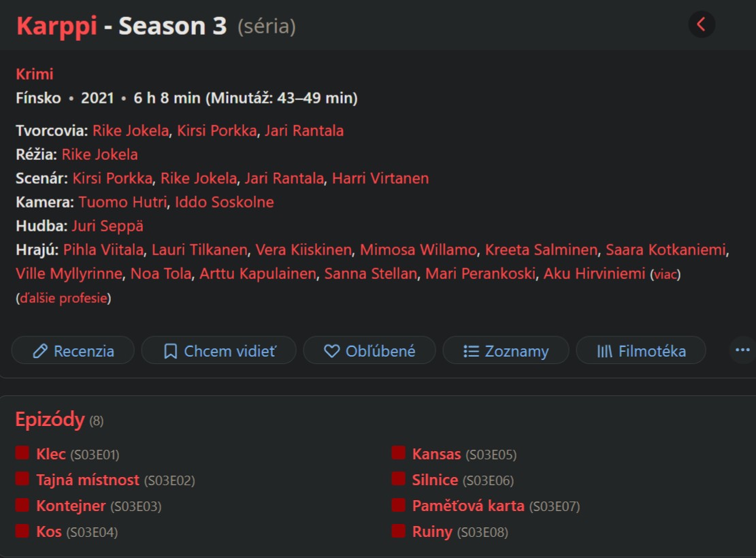This screenshot has height=558, width=756.
Task: Open actress Pihla Viitala profile
Action: pyautogui.click(x=103, y=250)
